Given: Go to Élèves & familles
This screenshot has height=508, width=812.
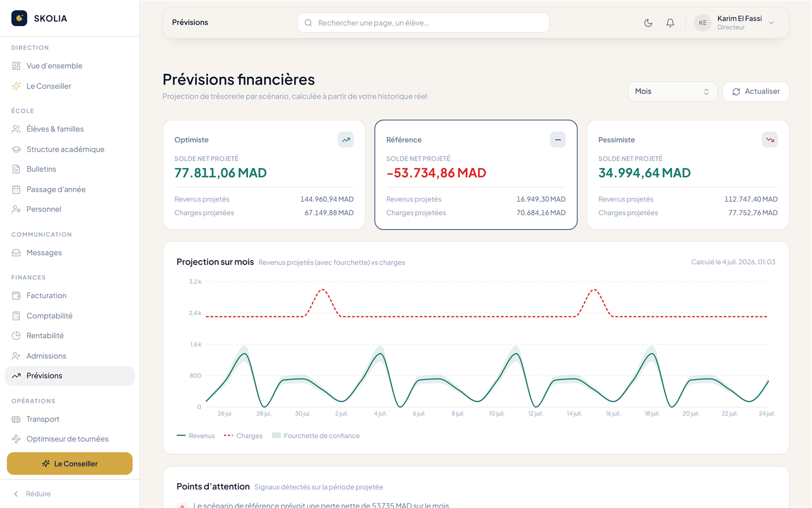Looking at the screenshot, I should coord(70,129).
